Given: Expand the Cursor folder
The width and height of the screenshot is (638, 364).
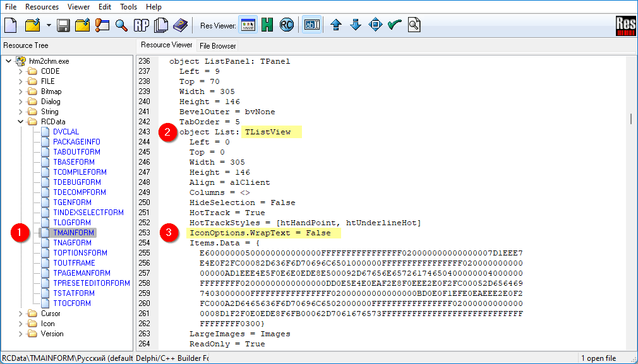Looking at the screenshot, I should [20, 314].
